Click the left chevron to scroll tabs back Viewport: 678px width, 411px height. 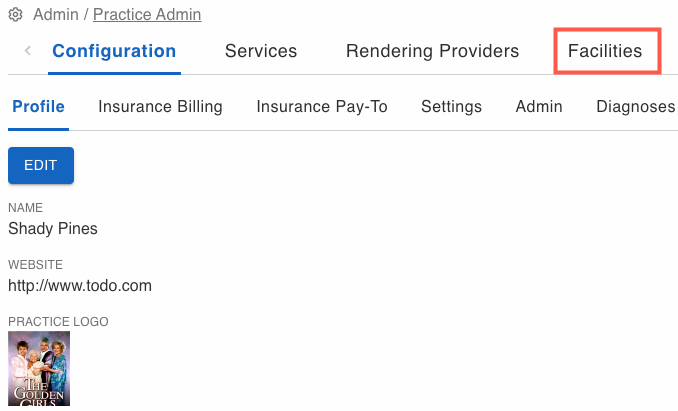point(28,51)
